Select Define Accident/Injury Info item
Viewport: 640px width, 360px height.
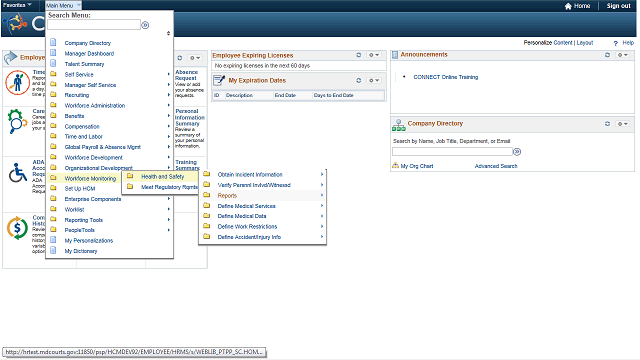coord(249,237)
